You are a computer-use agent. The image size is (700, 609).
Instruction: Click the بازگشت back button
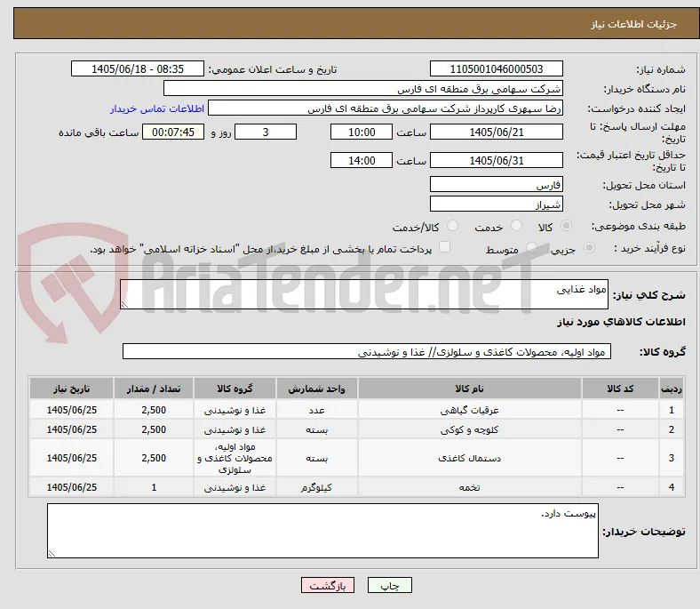coord(328,585)
